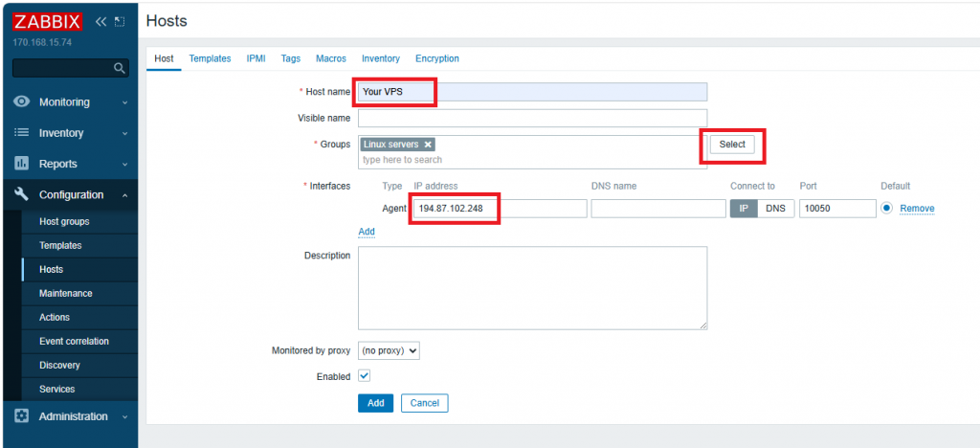Click the Remove interface link
The height and width of the screenshot is (448, 980).
pos(917,209)
